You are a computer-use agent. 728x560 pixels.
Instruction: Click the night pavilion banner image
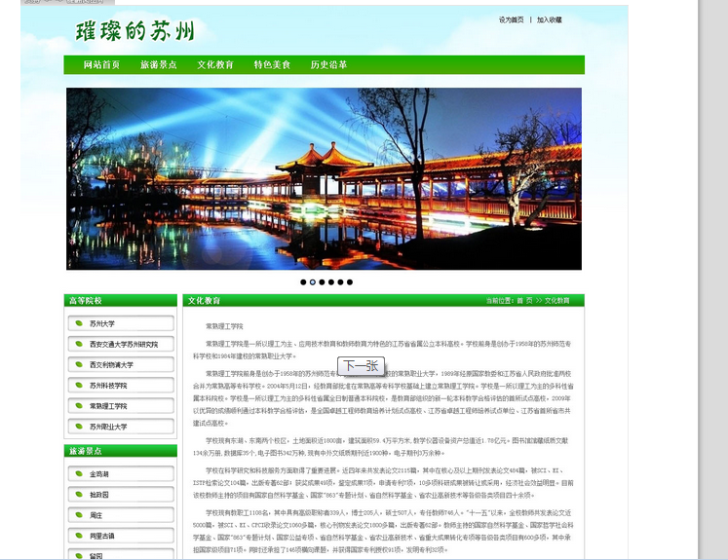pos(324,178)
